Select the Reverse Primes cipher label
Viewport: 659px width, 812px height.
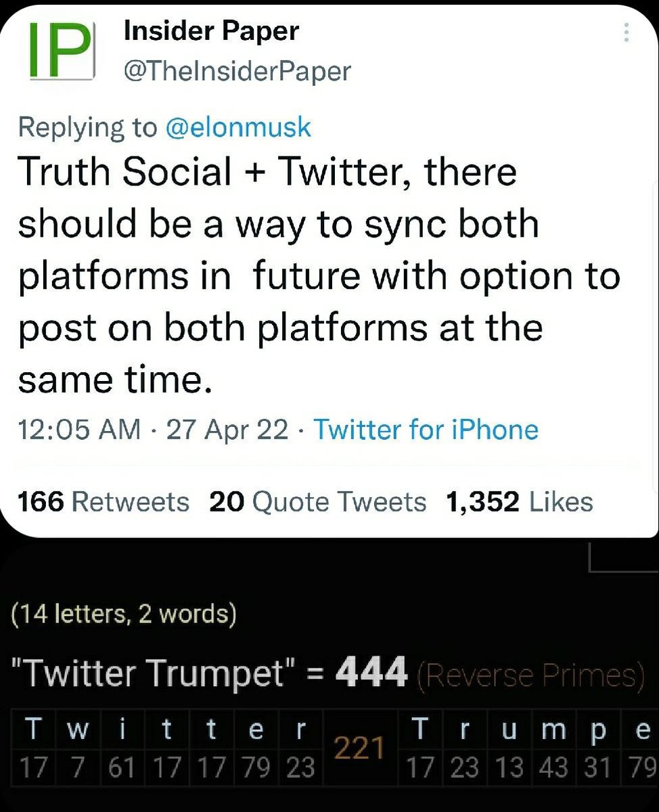tap(530, 675)
